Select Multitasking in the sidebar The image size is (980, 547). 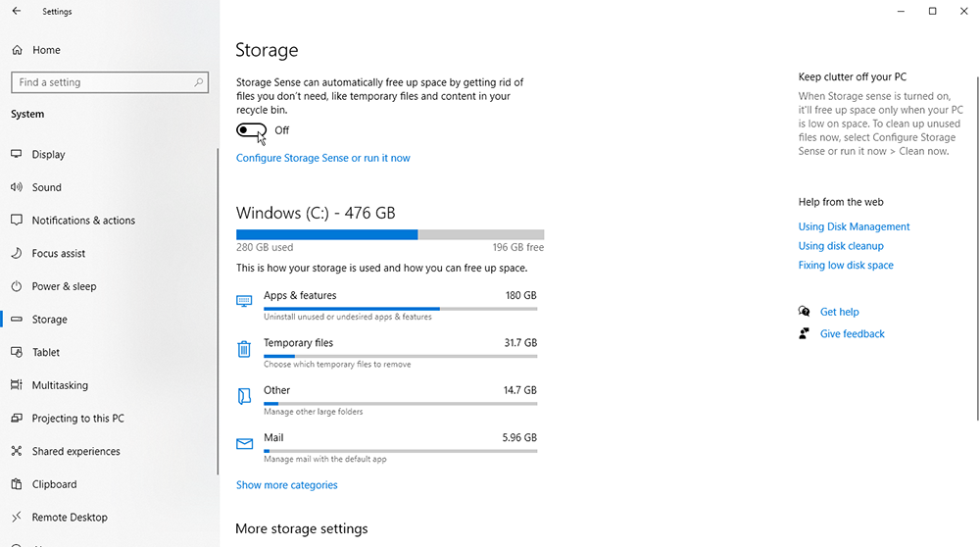click(60, 385)
